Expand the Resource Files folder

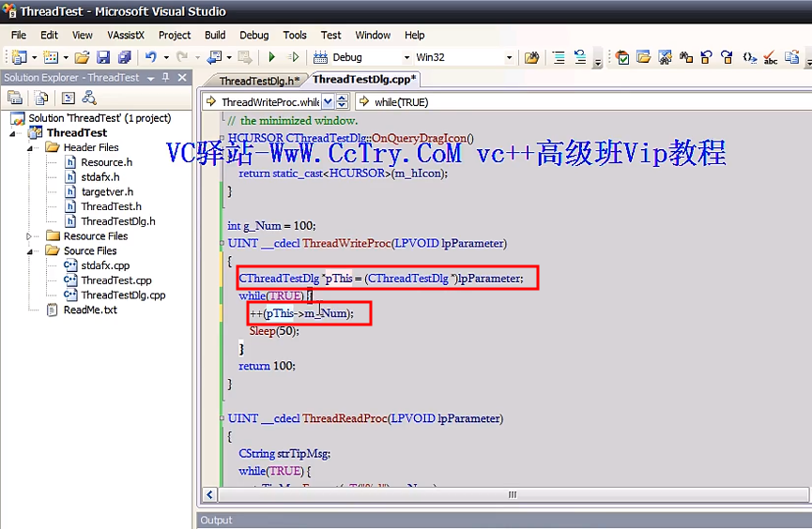(x=29, y=236)
